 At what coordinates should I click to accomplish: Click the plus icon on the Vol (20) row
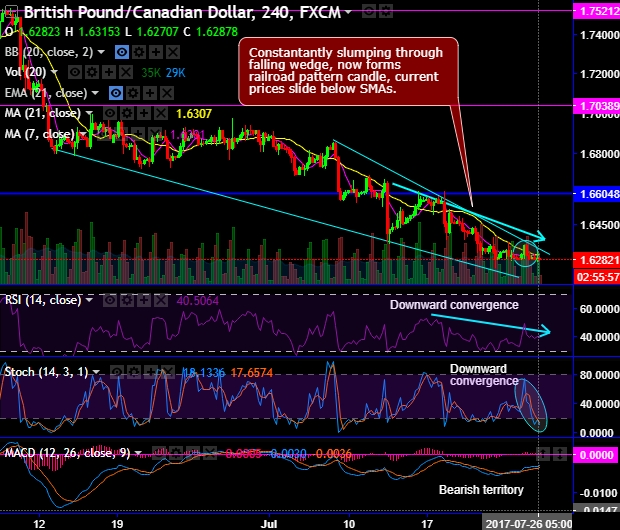pos(109,72)
